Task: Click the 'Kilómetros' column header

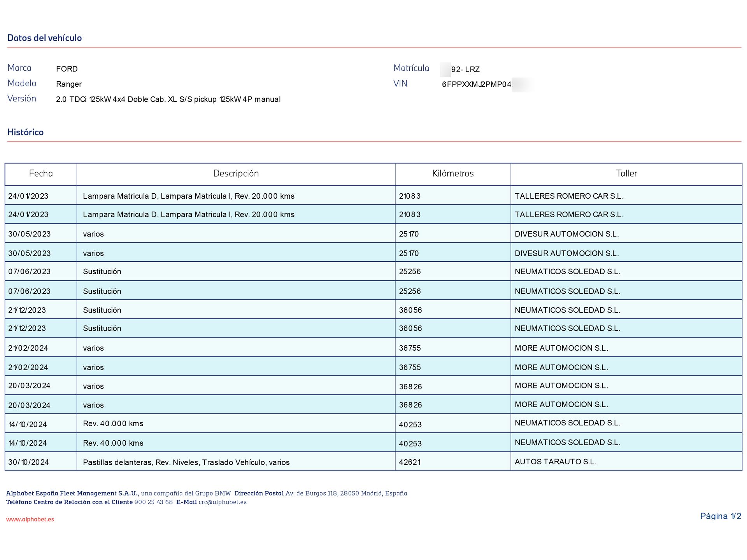Action: pos(453,173)
